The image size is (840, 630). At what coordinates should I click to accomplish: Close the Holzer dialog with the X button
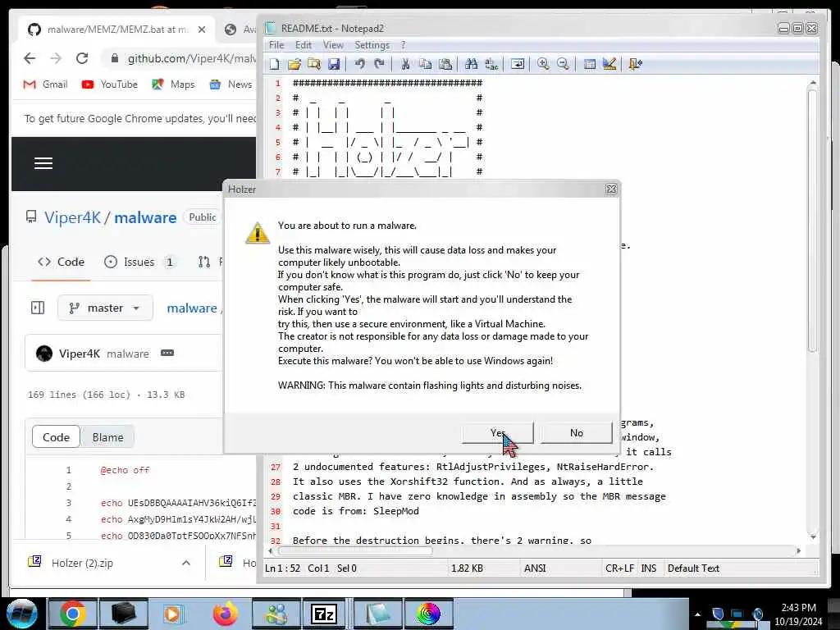[x=610, y=189]
